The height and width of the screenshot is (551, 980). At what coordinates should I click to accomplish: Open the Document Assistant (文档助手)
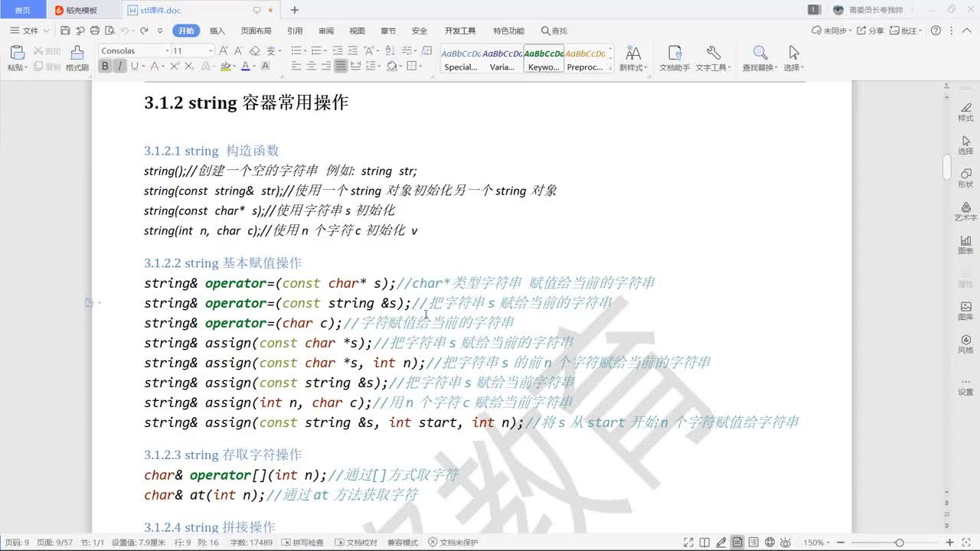click(x=675, y=57)
